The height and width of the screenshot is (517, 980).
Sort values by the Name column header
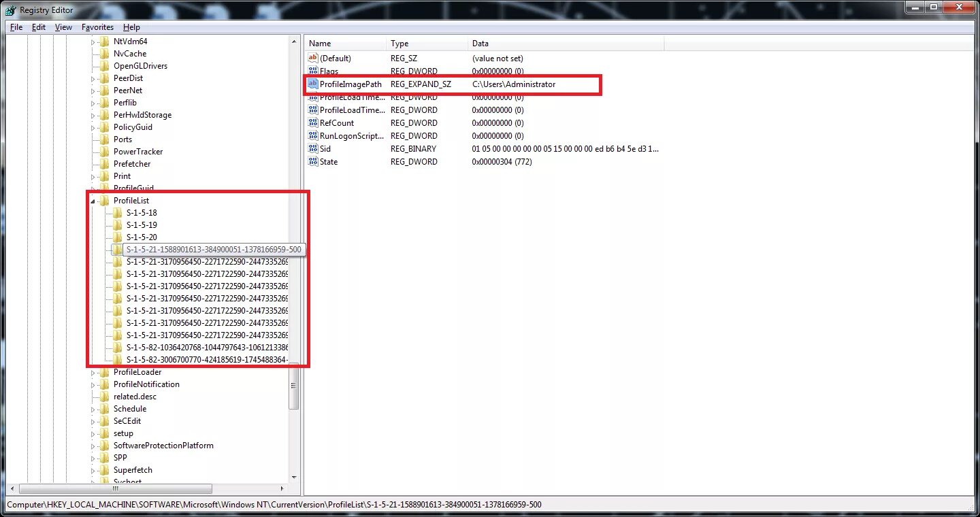(346, 44)
